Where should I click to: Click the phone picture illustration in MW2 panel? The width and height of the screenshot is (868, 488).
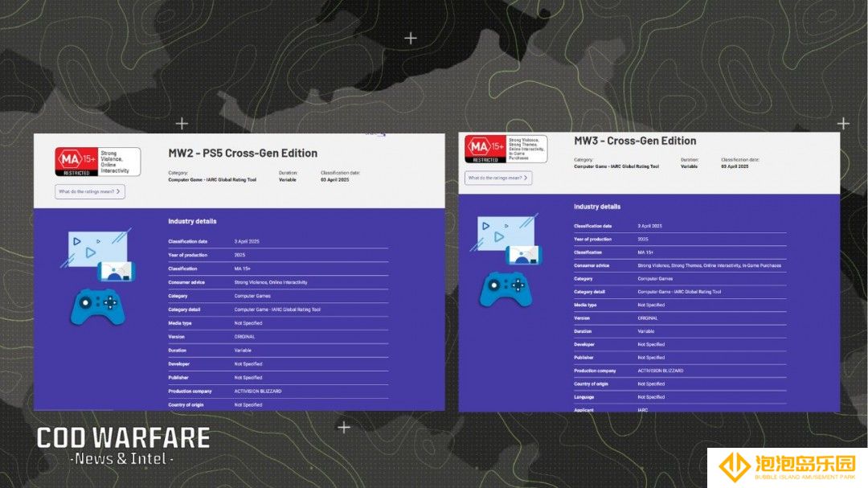coord(117,272)
